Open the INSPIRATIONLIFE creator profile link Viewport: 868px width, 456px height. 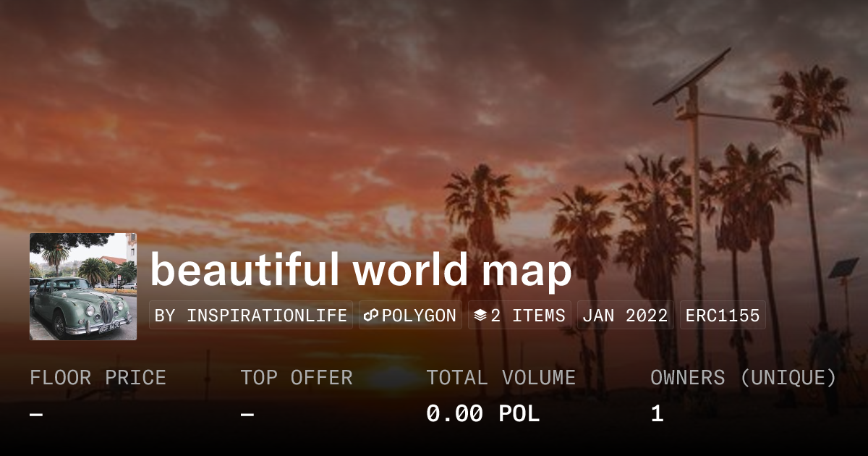(267, 315)
